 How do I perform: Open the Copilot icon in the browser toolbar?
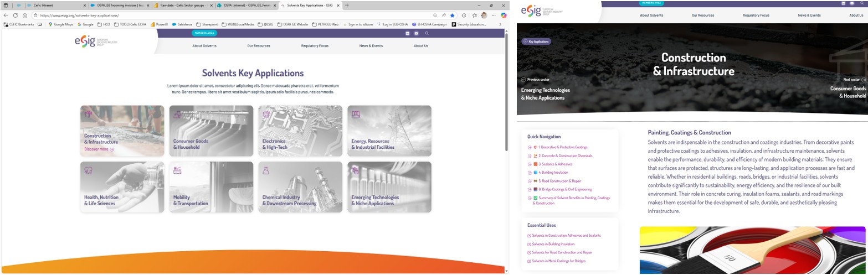[504, 15]
